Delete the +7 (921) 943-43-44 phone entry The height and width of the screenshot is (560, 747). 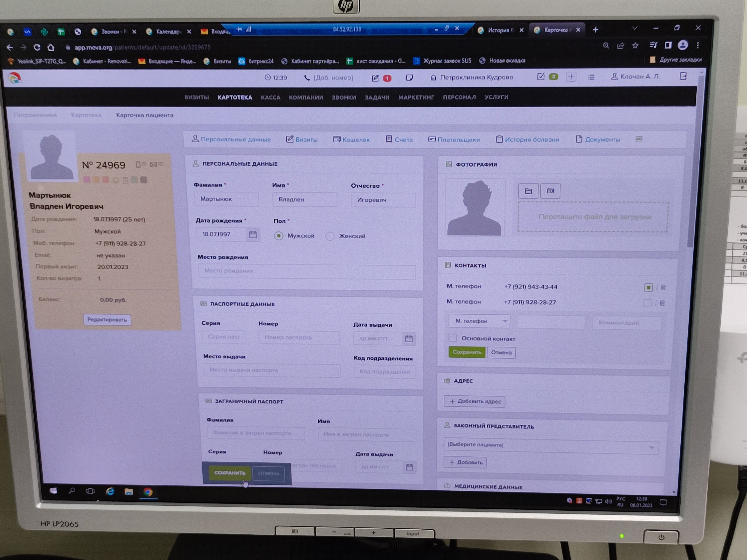click(x=663, y=288)
